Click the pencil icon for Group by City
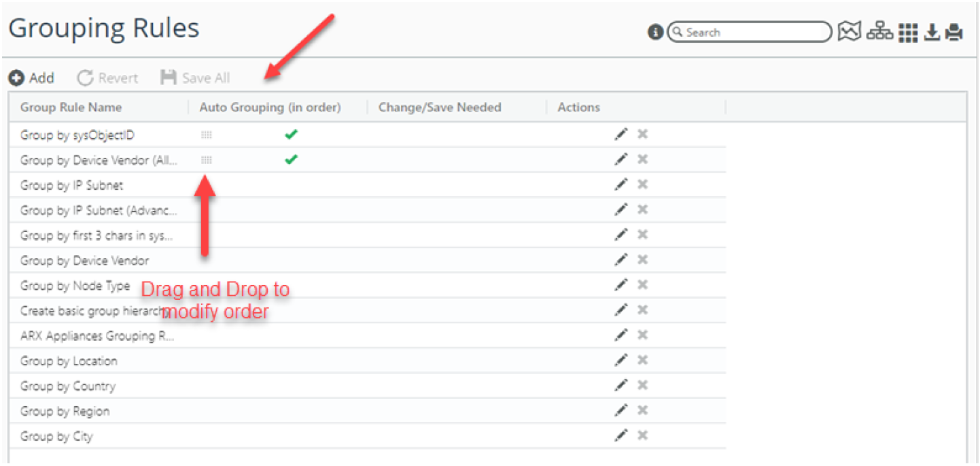Screen dimensions: 980x466 coord(620,436)
